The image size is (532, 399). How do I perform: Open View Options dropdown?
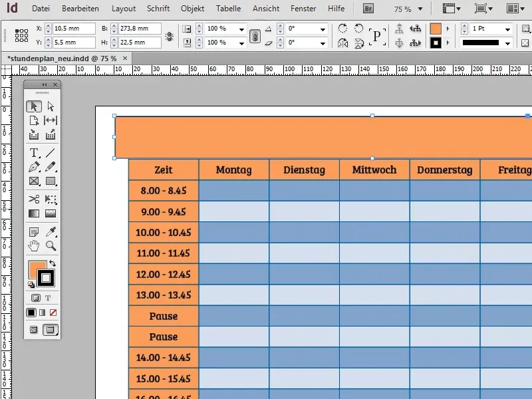pyautogui.click(x=452, y=9)
